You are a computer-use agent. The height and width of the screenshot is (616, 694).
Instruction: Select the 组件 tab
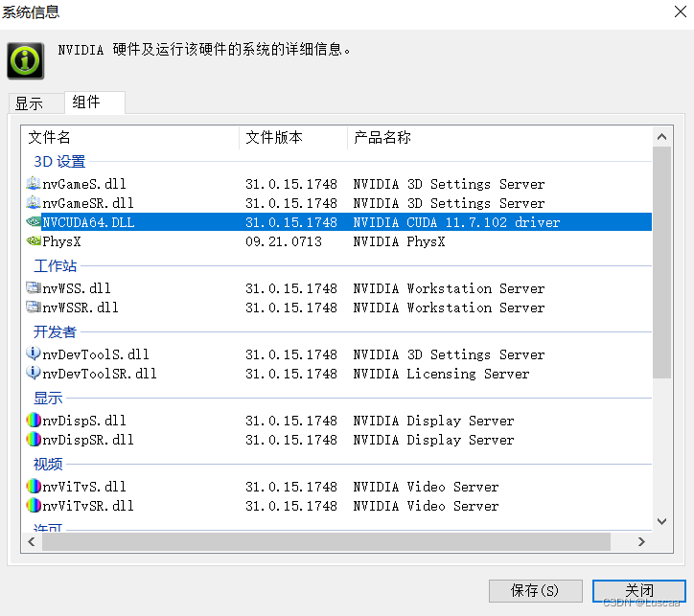tap(94, 103)
